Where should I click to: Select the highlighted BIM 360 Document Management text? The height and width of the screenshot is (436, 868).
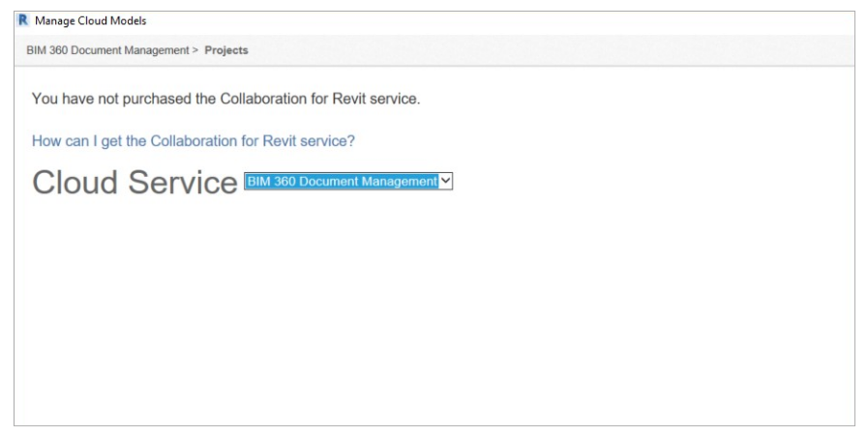coord(341,181)
